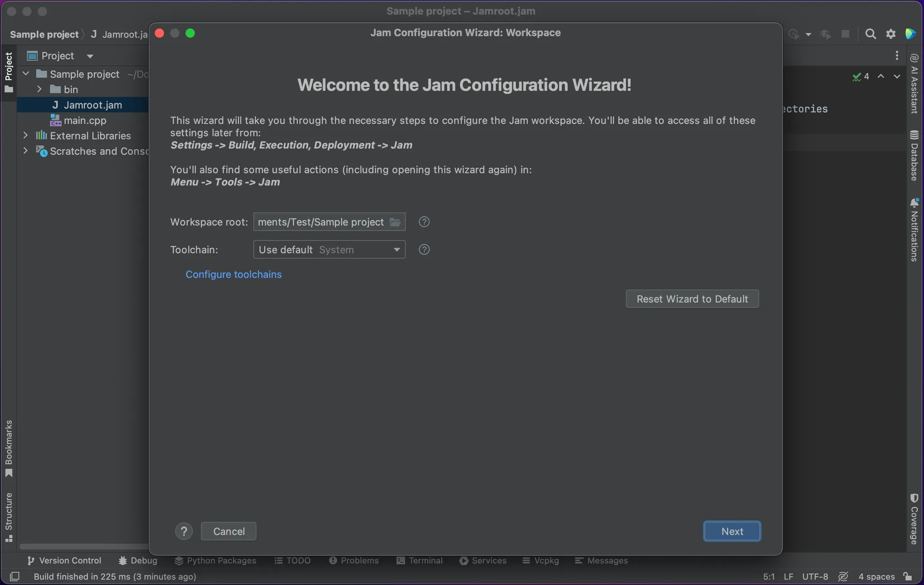Select Jamroot.jam in project tree
924x585 pixels.
pos(83,105)
